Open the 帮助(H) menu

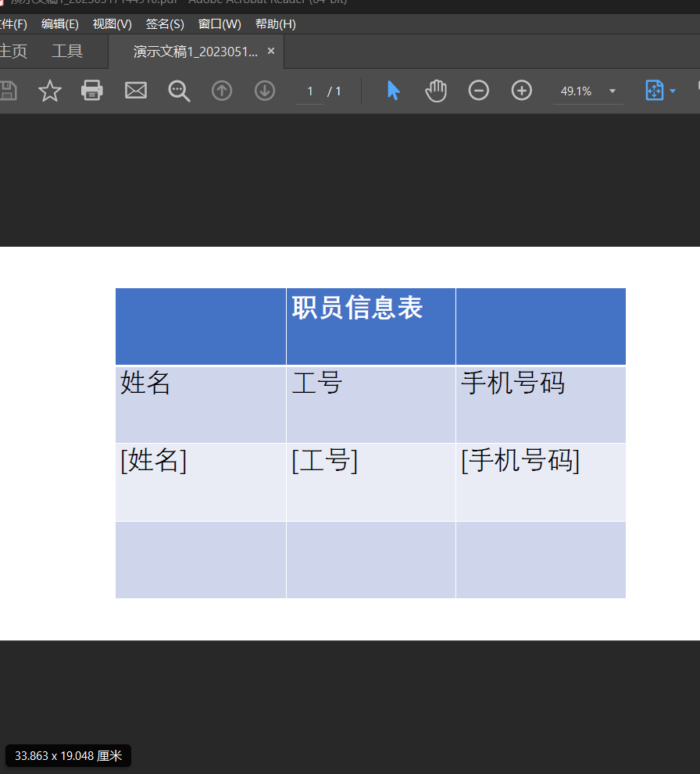pyautogui.click(x=275, y=24)
